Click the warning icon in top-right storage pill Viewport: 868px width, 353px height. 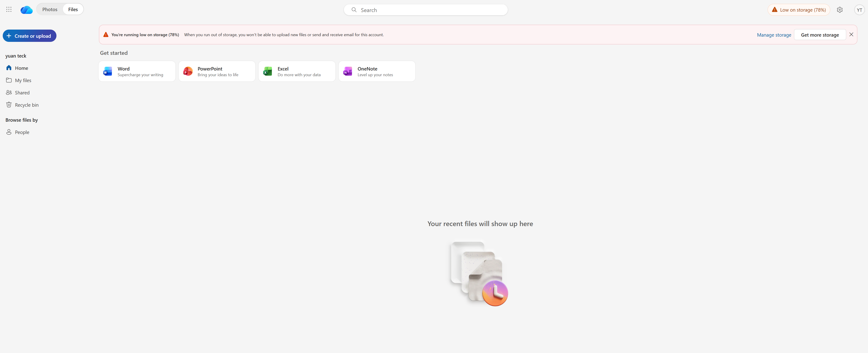tap(774, 10)
